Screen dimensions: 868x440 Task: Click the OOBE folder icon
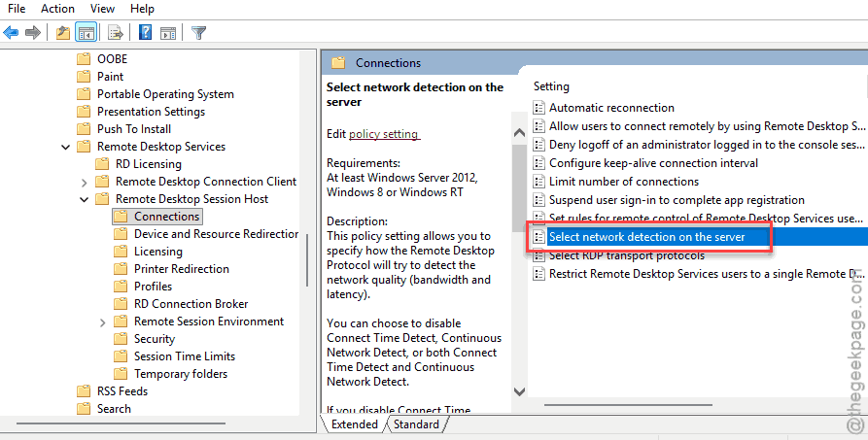point(84,58)
